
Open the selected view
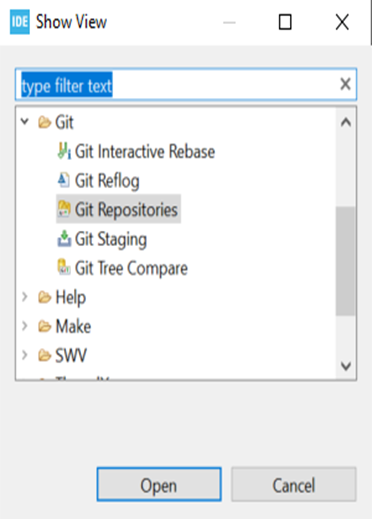point(159,484)
